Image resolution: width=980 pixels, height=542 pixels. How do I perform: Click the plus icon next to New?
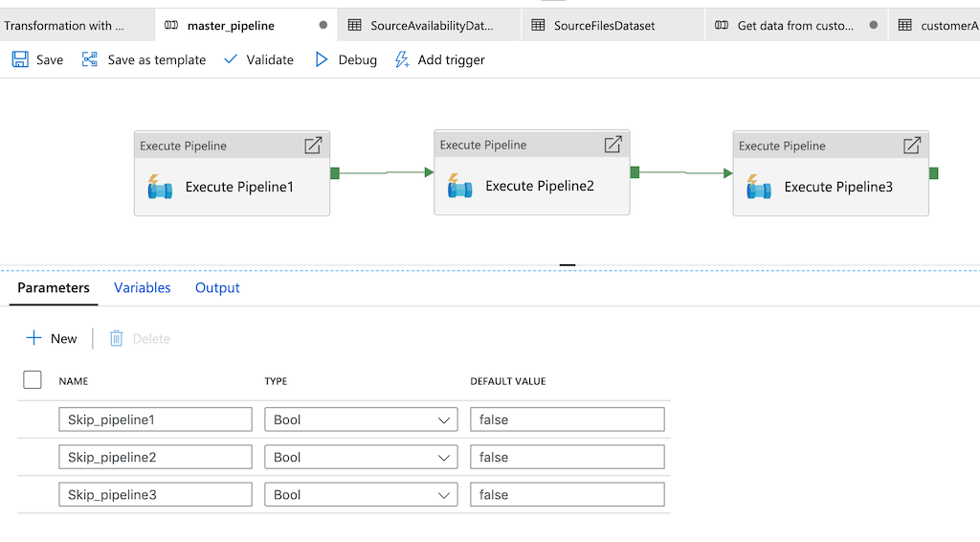click(x=33, y=338)
